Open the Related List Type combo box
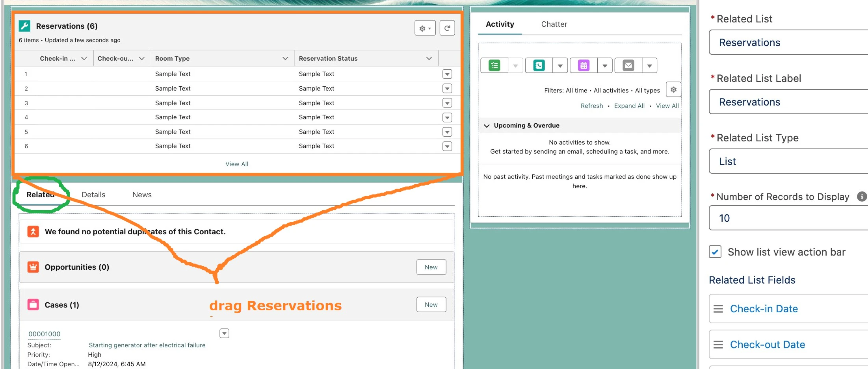The image size is (868, 369). [x=788, y=161]
